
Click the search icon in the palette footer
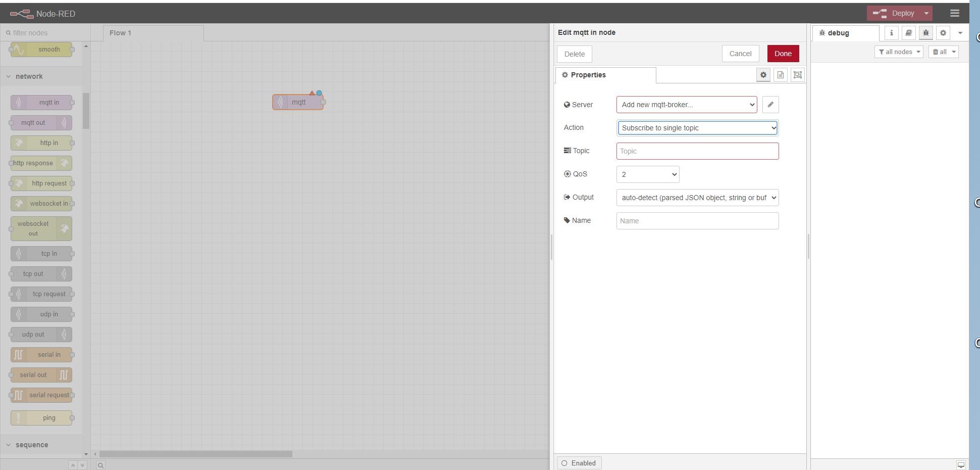[x=100, y=464]
